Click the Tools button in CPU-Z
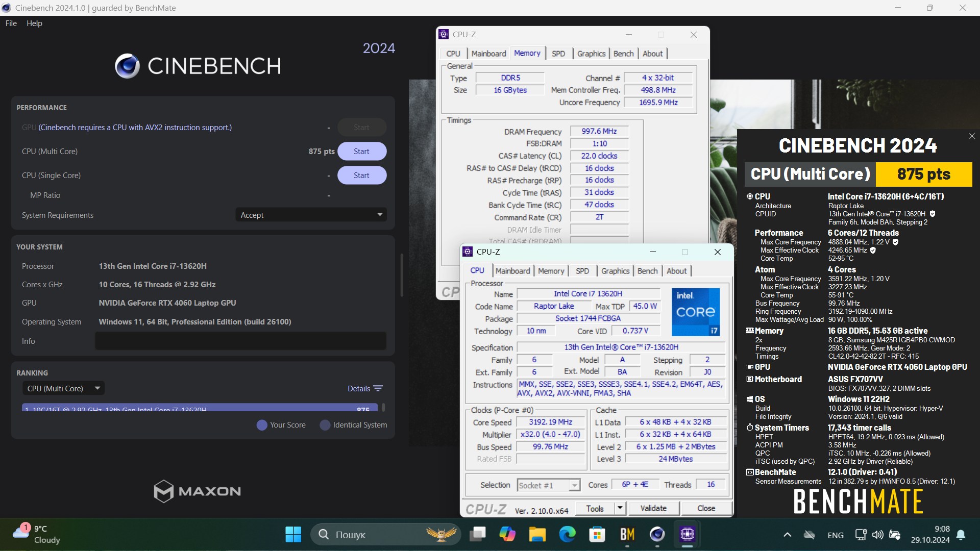 click(595, 509)
